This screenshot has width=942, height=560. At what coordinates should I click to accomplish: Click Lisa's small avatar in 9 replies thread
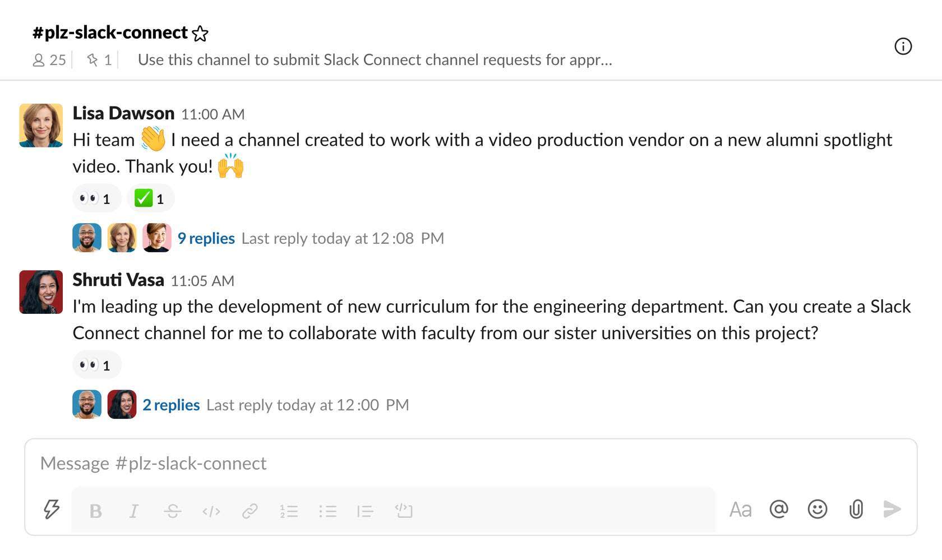122,238
